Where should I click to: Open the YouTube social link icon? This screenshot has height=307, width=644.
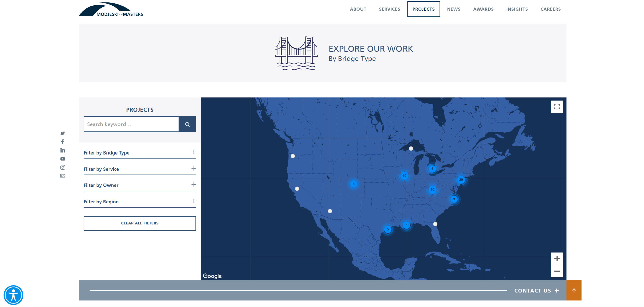(x=63, y=159)
